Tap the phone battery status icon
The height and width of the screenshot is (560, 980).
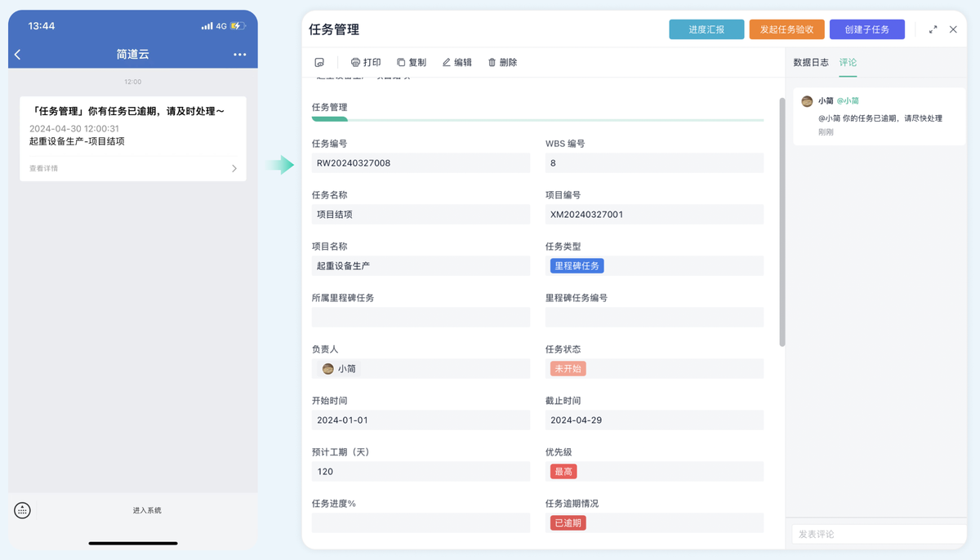[238, 26]
